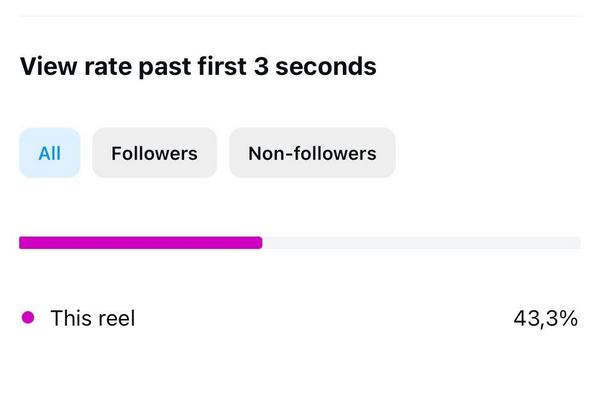Click the 43,3% view rate value

point(545,319)
